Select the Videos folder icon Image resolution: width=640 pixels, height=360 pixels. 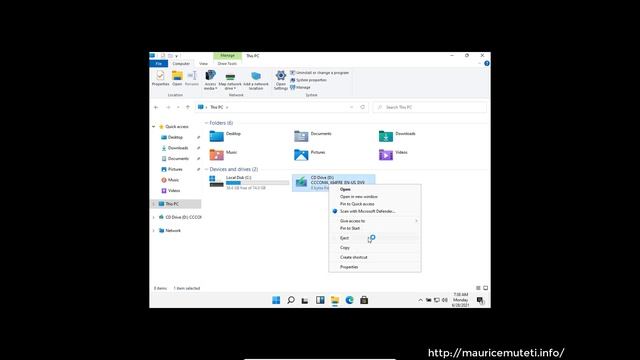tap(386, 155)
